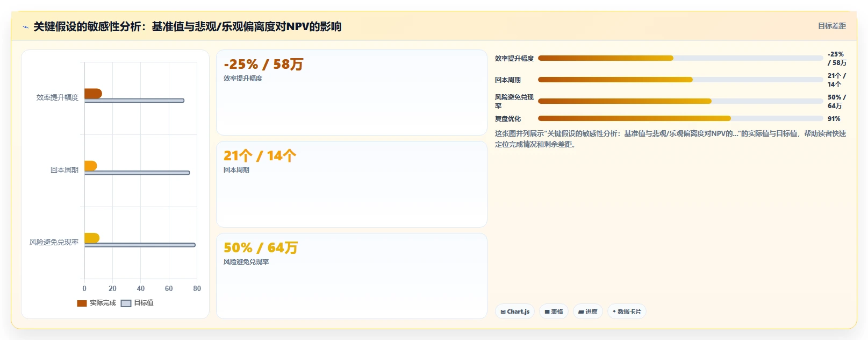The width and height of the screenshot is (868, 340).
Task: Click the 回本周期 progress bar
Action: [680, 80]
